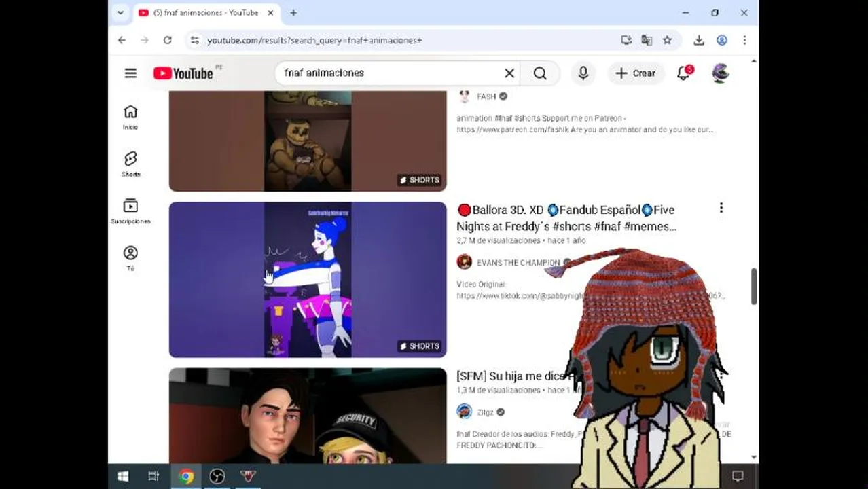Clear the search box with X
The width and height of the screenshot is (868, 489).
pyautogui.click(x=509, y=73)
